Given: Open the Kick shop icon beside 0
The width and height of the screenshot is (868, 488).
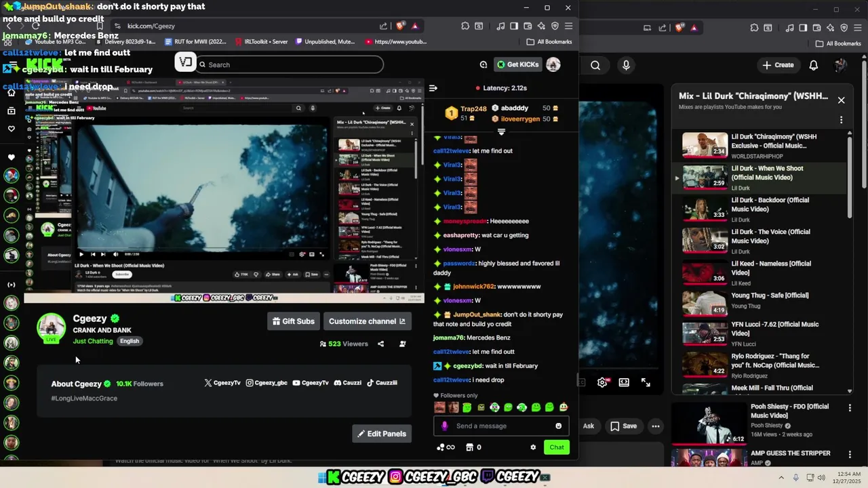Looking at the screenshot, I should point(469,447).
